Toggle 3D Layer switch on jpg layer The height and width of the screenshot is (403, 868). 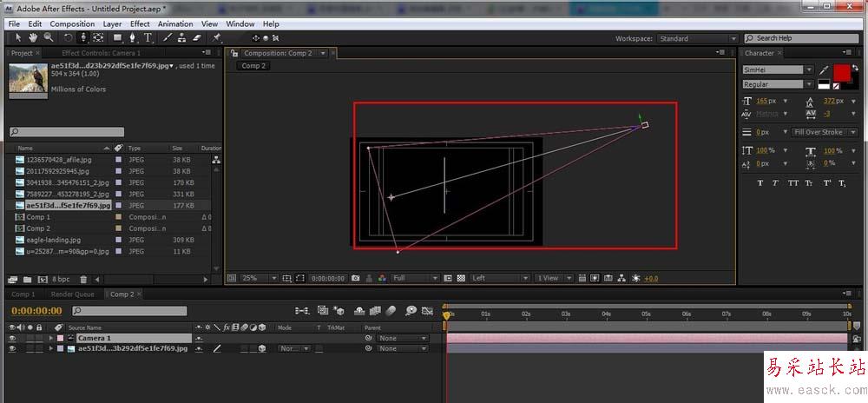262,349
